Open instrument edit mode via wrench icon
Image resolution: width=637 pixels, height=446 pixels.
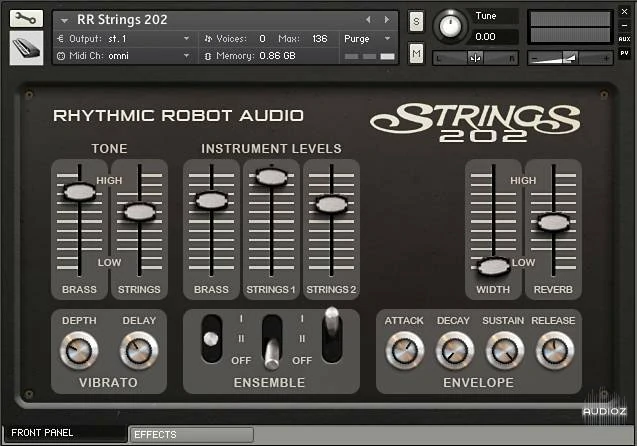pos(26,19)
